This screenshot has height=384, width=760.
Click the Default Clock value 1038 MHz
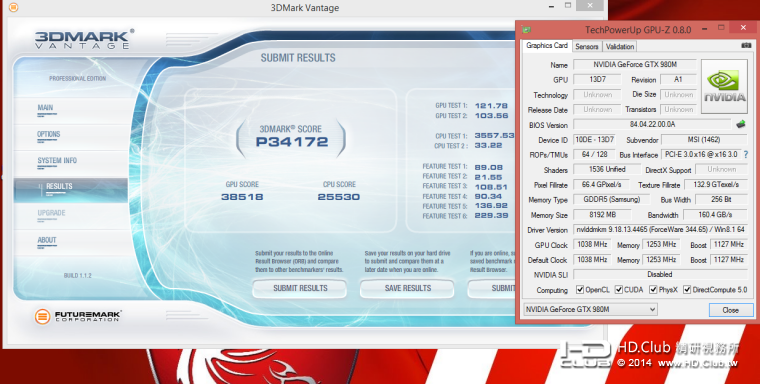[592, 259]
